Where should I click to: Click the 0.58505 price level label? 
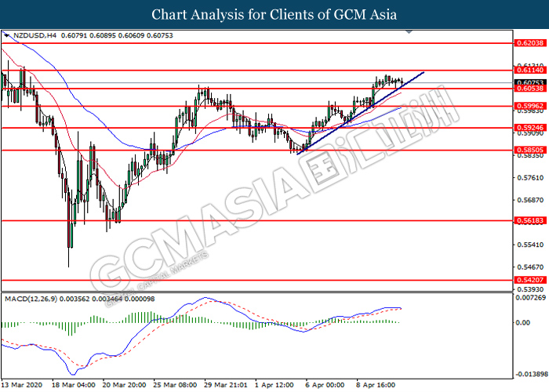(x=530, y=151)
